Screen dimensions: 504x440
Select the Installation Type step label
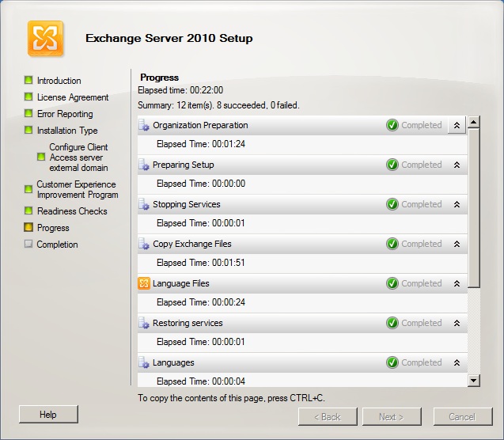(67, 131)
